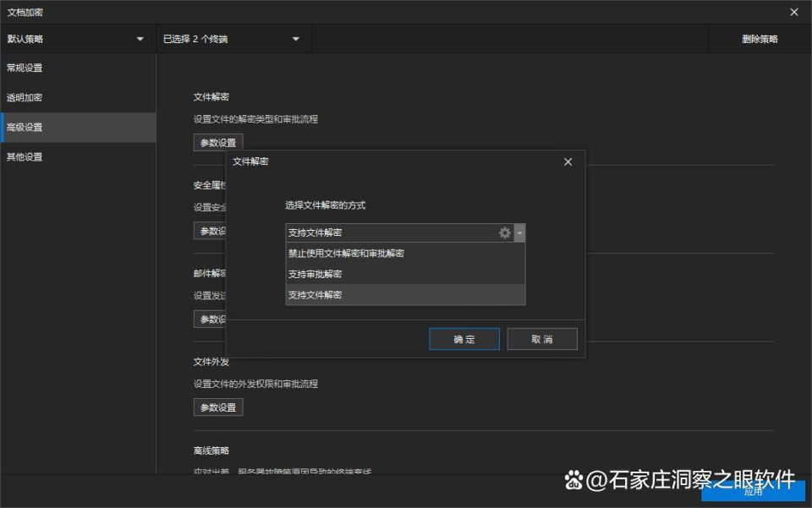Click the 删除策略 button

(x=760, y=39)
